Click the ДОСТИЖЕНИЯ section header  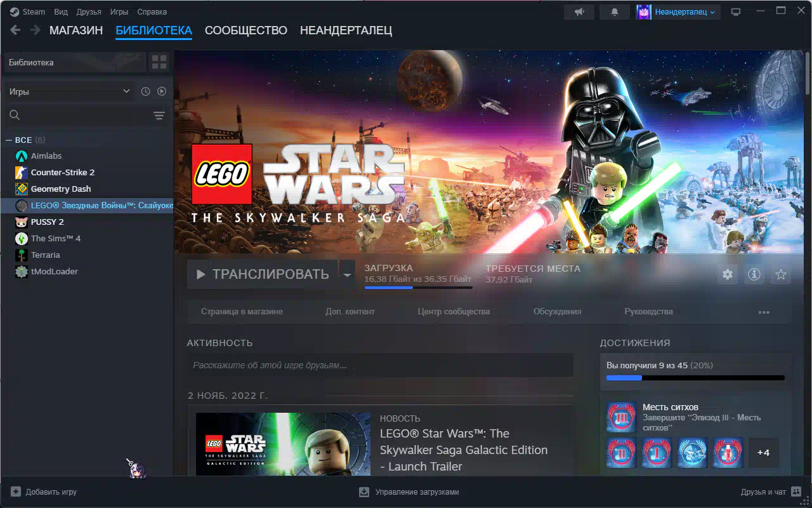[x=635, y=343]
